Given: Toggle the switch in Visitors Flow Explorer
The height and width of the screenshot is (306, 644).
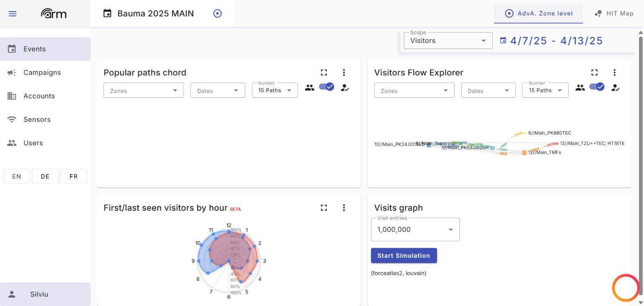Looking at the screenshot, I should tap(597, 87).
